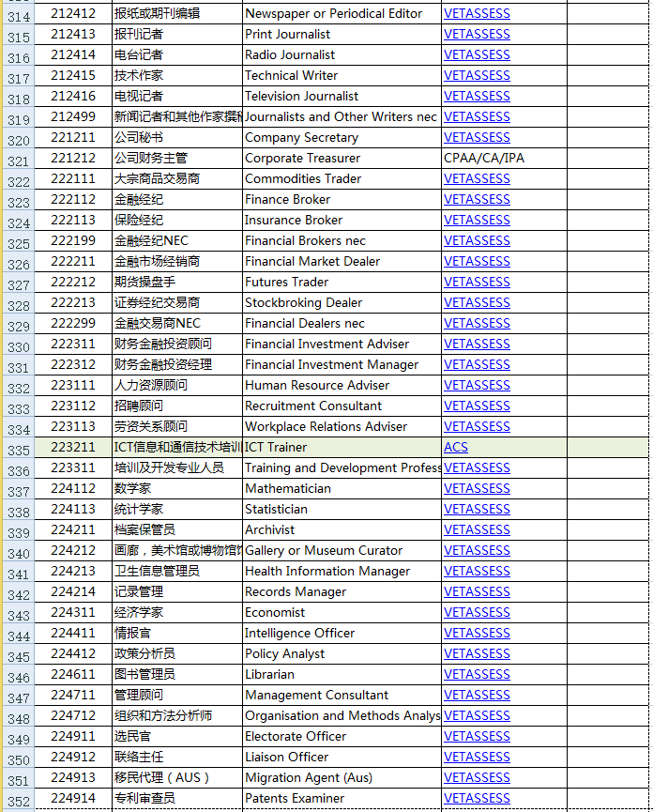The width and height of the screenshot is (653, 812).
Task: Select the cell 'Commodities Trader'
Action: click(x=342, y=179)
